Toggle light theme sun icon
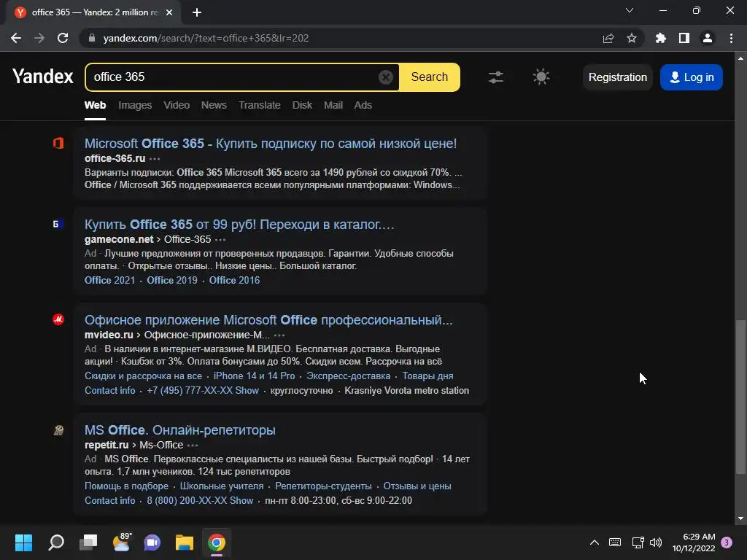 [541, 77]
